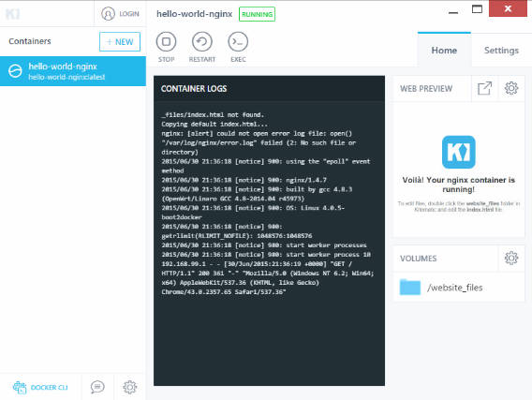
Task: Select hello-world-nginx container in sidebar
Action: coord(73,71)
